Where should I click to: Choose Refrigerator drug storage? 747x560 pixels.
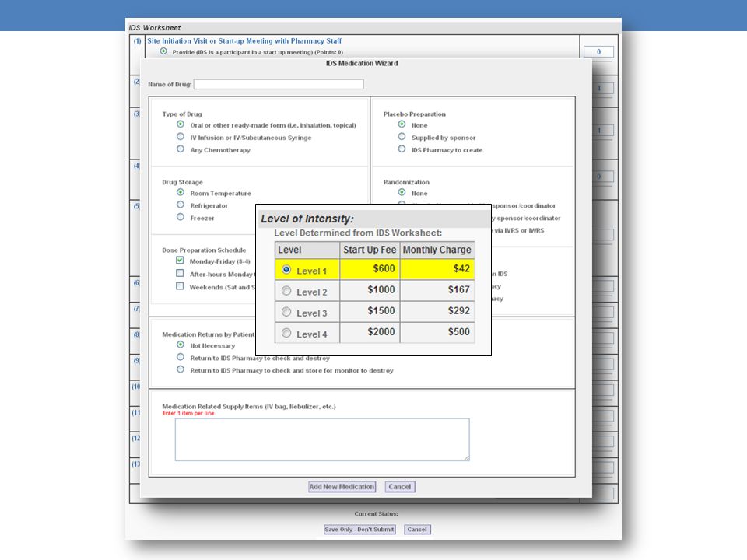click(x=180, y=205)
